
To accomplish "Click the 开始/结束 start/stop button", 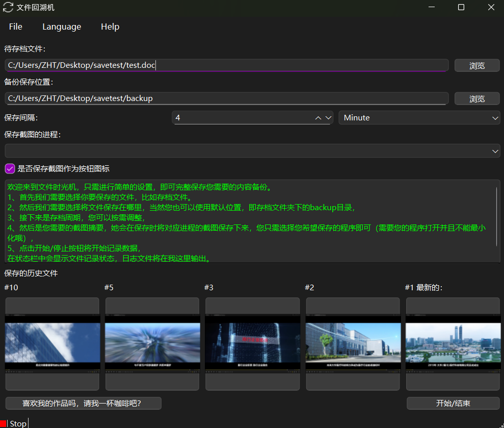I will pyautogui.click(x=453, y=403).
